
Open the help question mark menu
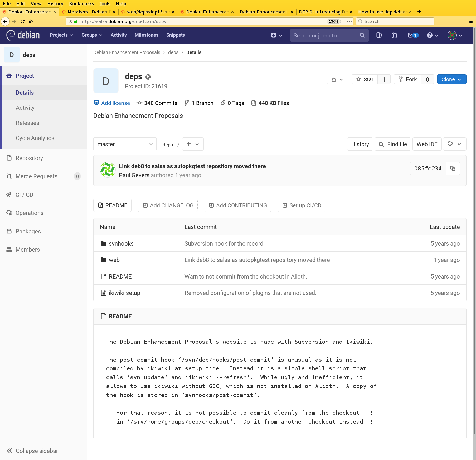pos(433,35)
